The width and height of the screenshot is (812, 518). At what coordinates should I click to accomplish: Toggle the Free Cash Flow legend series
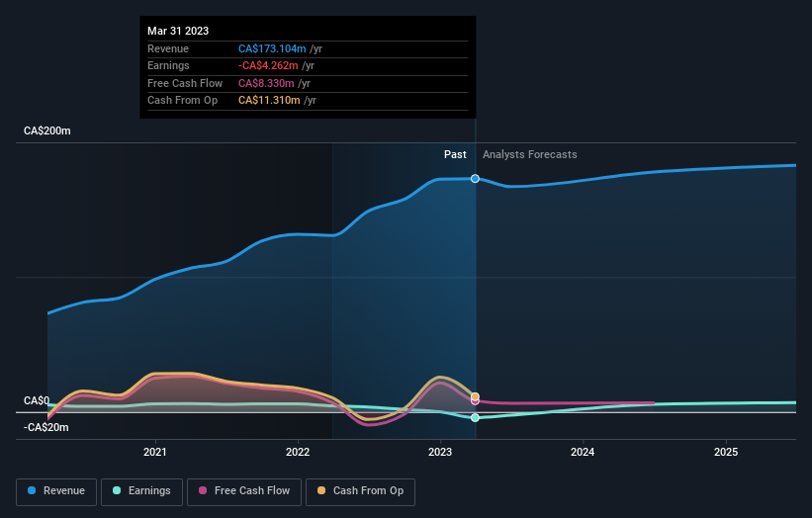click(x=244, y=491)
